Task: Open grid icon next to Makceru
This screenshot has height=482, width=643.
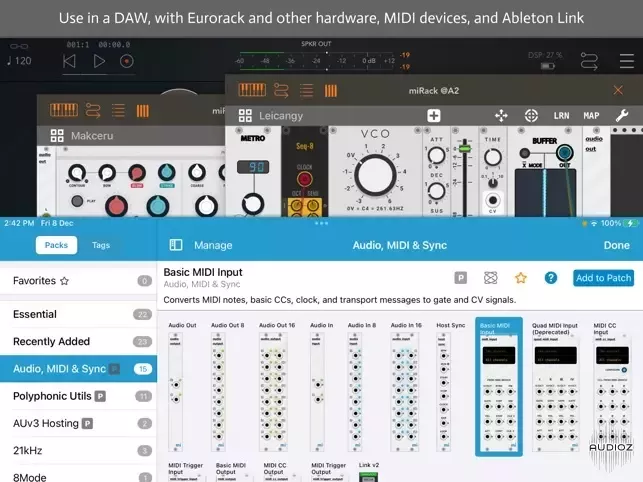Action: (x=57, y=136)
